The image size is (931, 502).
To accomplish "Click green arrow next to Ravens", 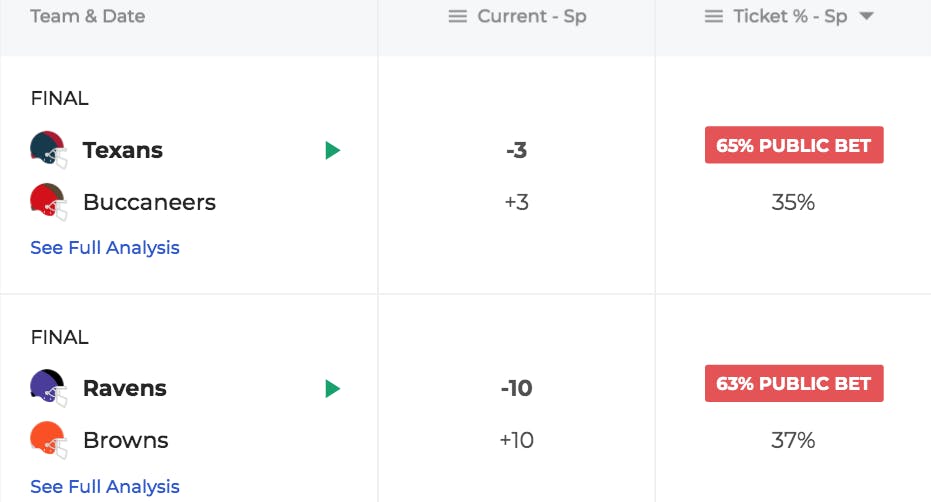I will (x=333, y=389).
